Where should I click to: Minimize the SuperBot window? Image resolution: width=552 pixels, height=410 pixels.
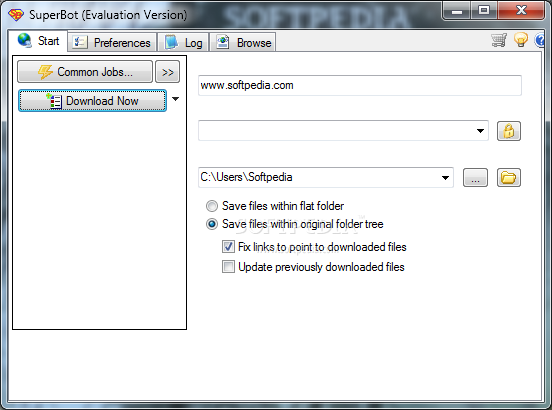pyautogui.click(x=457, y=11)
